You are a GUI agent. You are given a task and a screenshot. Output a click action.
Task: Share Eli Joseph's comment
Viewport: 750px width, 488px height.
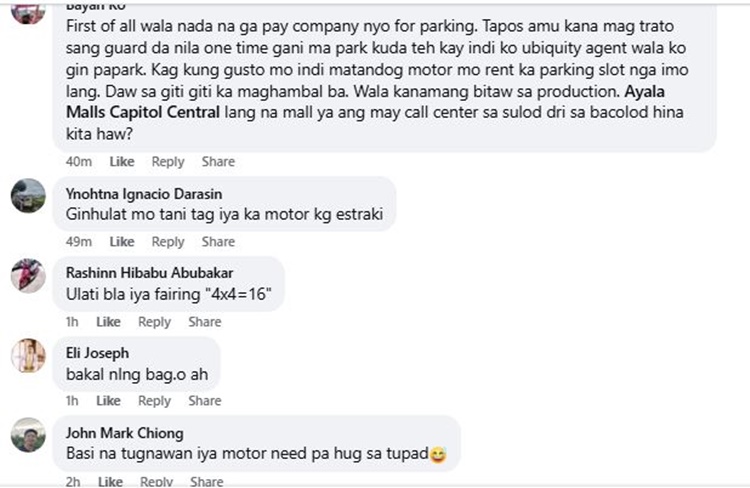[x=204, y=401]
